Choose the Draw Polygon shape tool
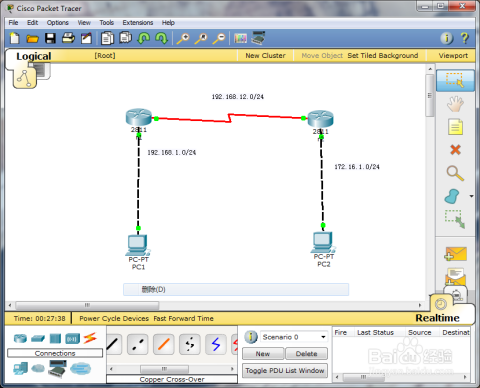The width and height of the screenshot is (480, 388). click(452, 196)
